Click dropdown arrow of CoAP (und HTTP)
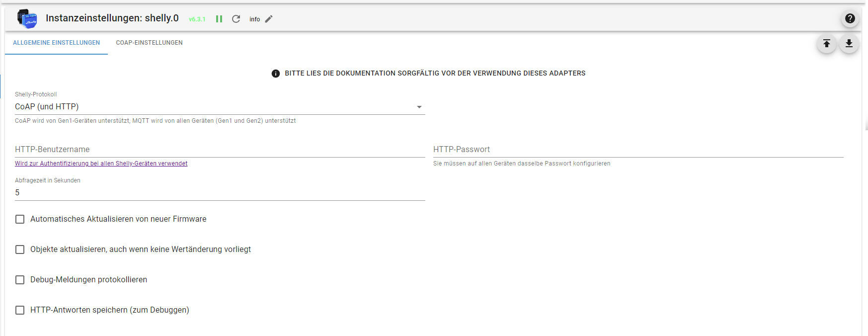This screenshot has width=868, height=336. (419, 107)
